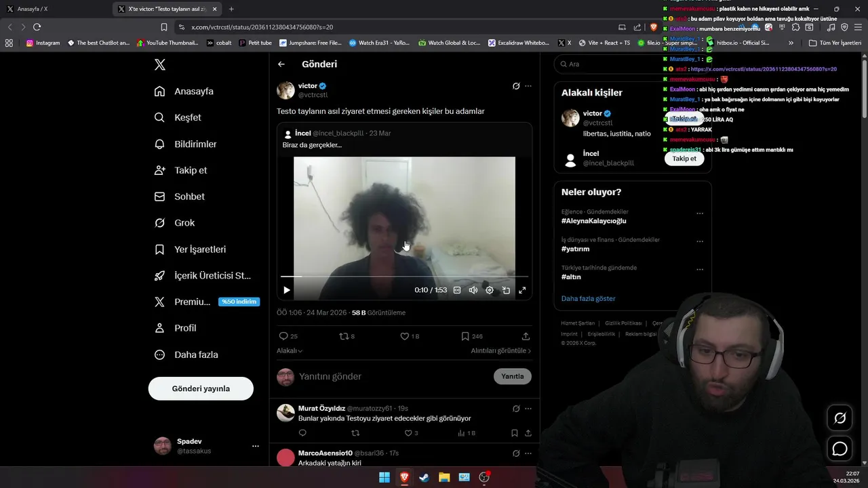The height and width of the screenshot is (488, 868).
Task: Open Premium in sidebar
Action: (207, 302)
